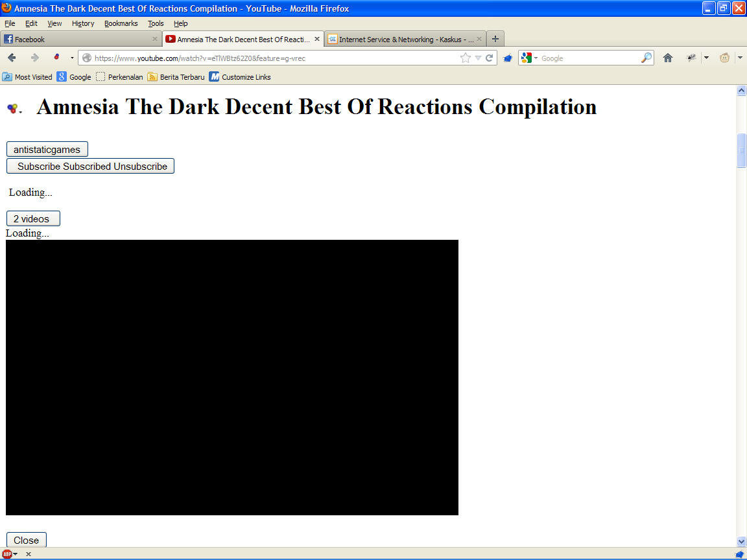Close the add-on bar with the x
This screenshot has height=560, width=747.
pyautogui.click(x=28, y=554)
